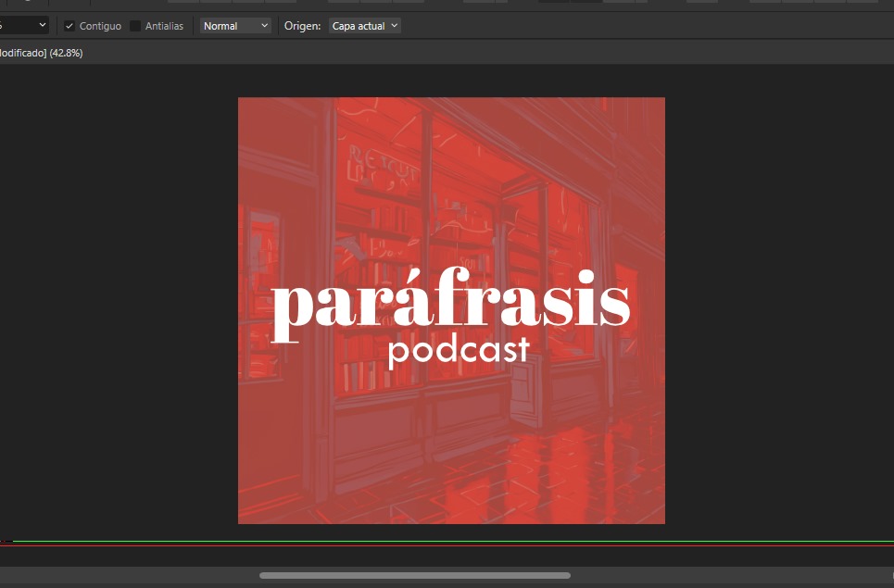894x588 pixels.
Task: Uncheck the Contiguo checkbox
Action: point(69,26)
